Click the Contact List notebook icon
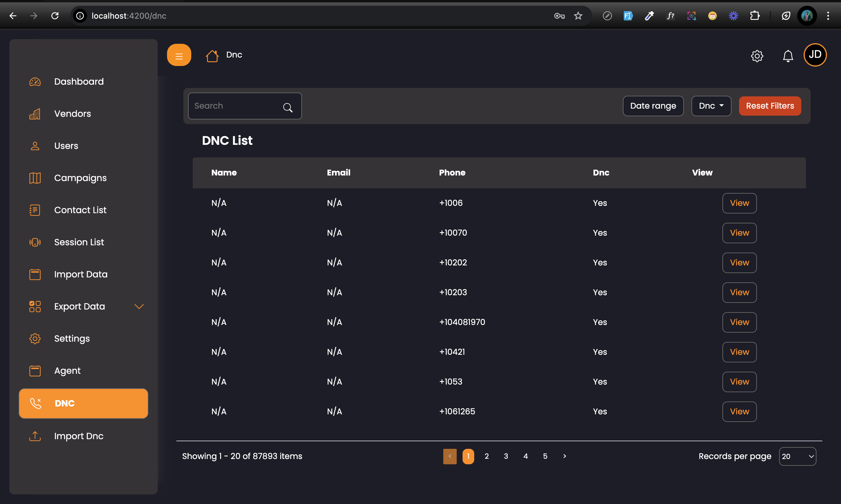Screen dimensions: 841x504 [x=35, y=210]
